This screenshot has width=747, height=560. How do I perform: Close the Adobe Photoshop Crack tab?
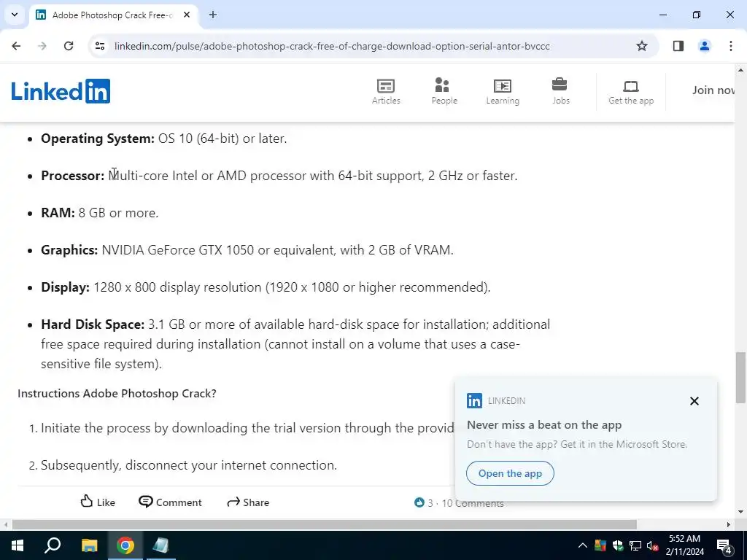pos(187,15)
